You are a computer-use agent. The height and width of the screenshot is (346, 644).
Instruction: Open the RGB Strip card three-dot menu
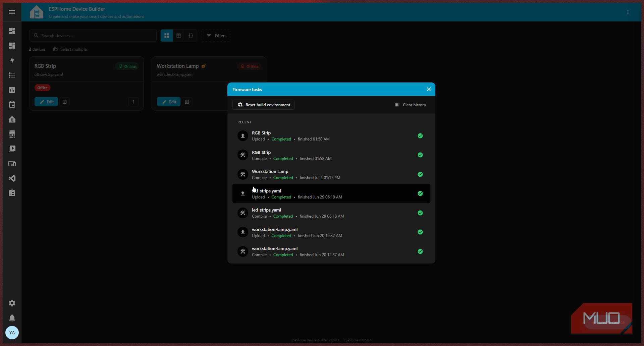tap(133, 102)
